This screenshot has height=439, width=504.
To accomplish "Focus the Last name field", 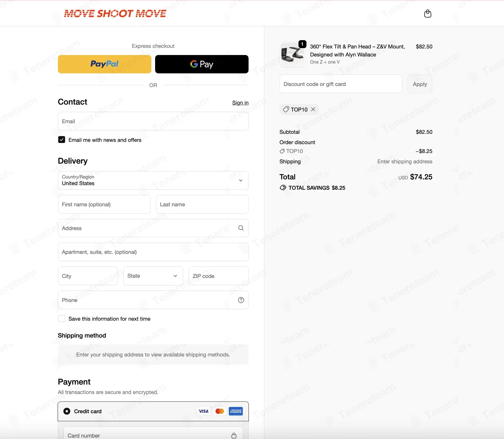I will click(202, 204).
